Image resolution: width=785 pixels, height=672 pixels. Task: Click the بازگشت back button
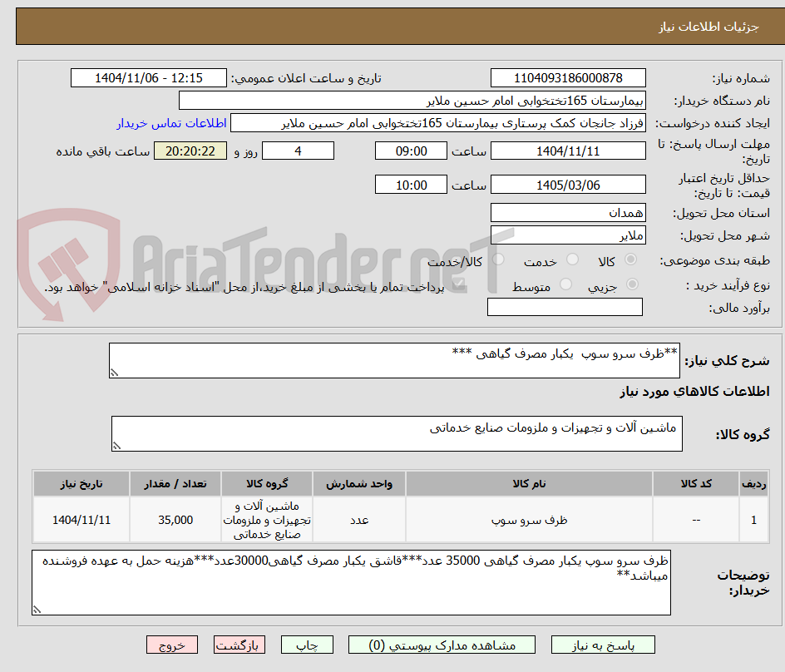pyautogui.click(x=239, y=645)
